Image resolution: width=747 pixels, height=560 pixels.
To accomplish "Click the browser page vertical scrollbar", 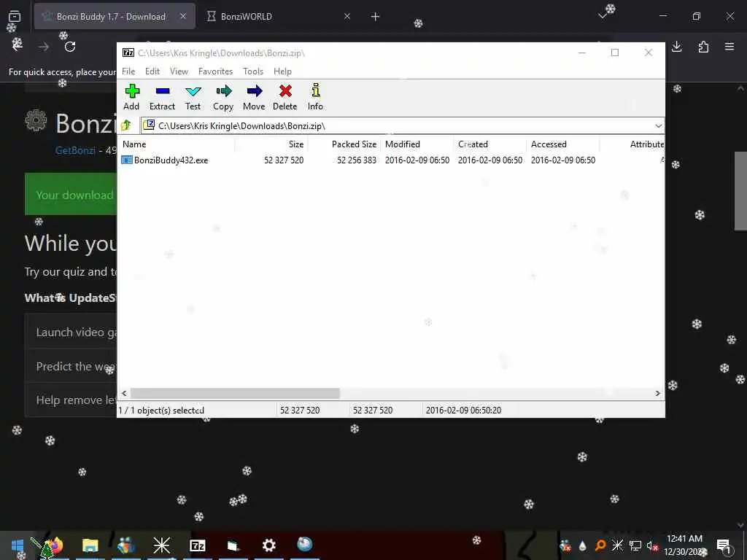I will (740, 190).
